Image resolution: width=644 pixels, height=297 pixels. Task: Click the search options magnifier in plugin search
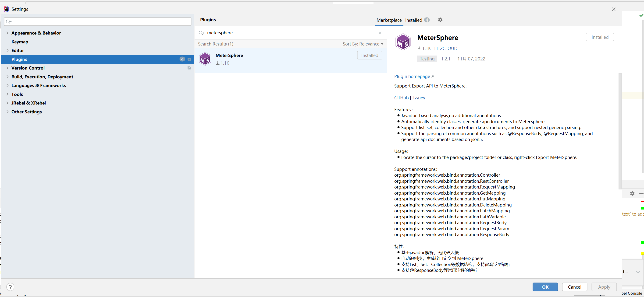point(201,33)
